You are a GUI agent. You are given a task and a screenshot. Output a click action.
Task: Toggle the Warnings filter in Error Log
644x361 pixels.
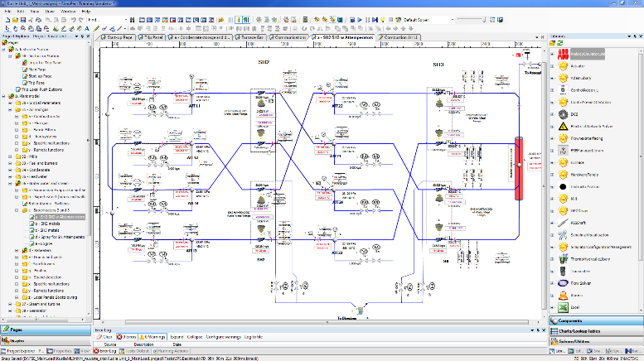point(153,338)
